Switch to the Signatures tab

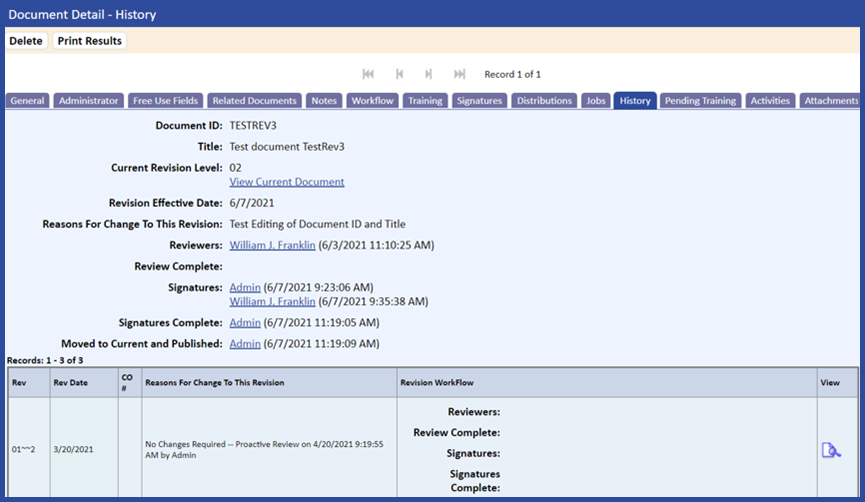coord(479,101)
